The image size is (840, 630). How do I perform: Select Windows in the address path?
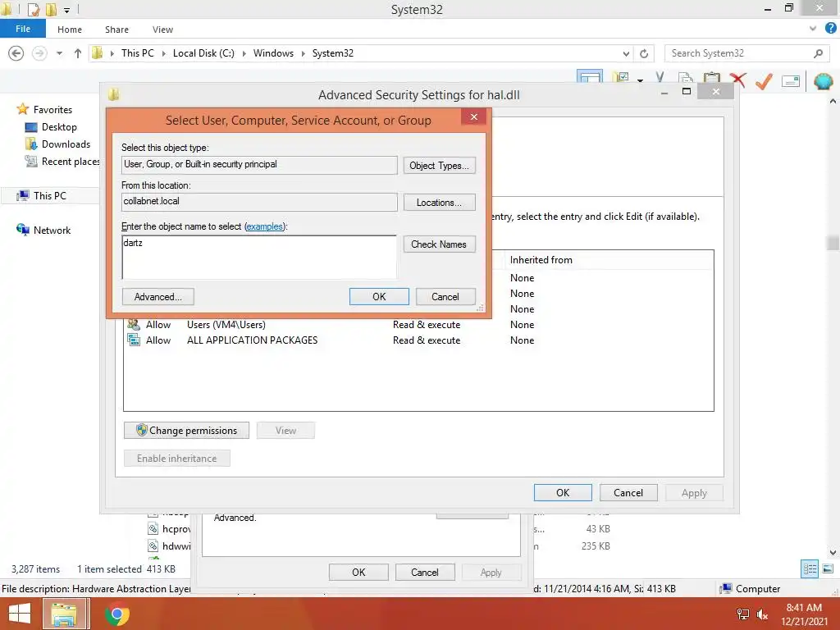point(273,53)
